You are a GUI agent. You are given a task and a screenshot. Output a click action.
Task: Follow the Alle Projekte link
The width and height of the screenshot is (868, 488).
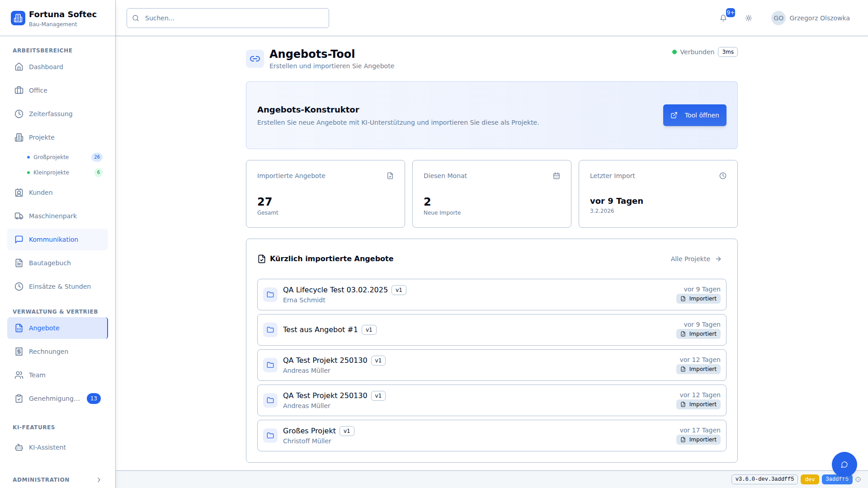(x=696, y=259)
